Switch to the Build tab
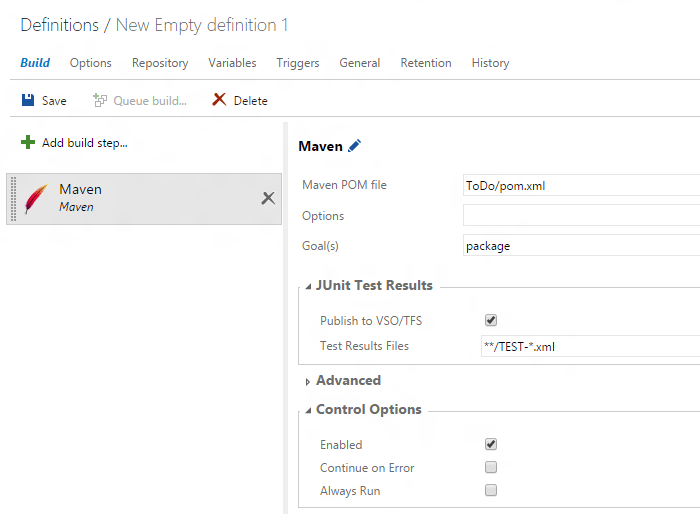The height and width of the screenshot is (514, 700). (x=35, y=63)
